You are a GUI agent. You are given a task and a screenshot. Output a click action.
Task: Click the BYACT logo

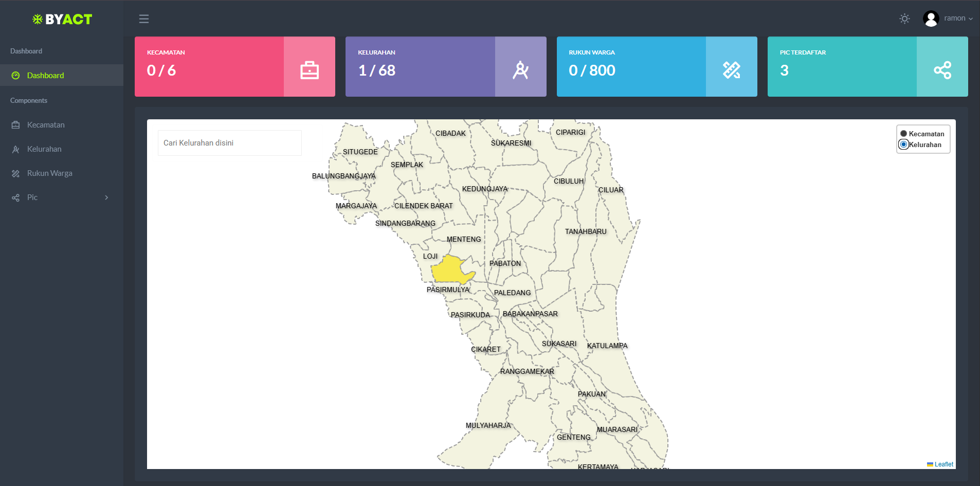[x=62, y=20]
